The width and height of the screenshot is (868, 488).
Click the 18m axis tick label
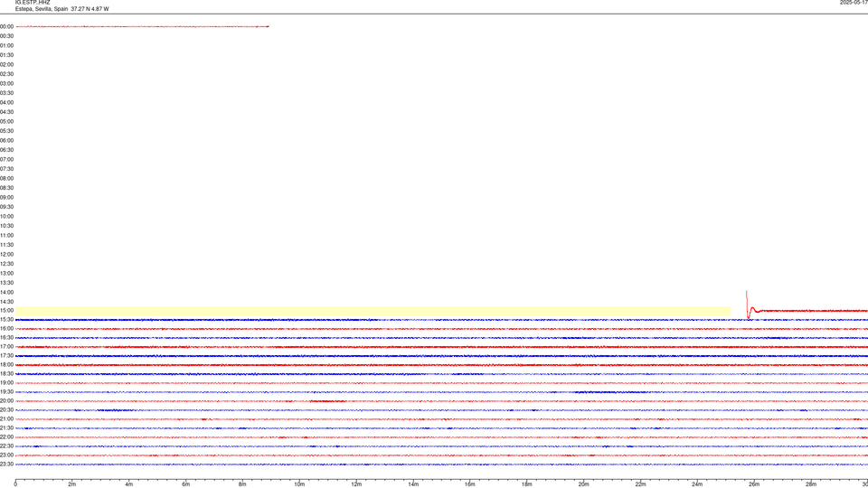point(527,484)
